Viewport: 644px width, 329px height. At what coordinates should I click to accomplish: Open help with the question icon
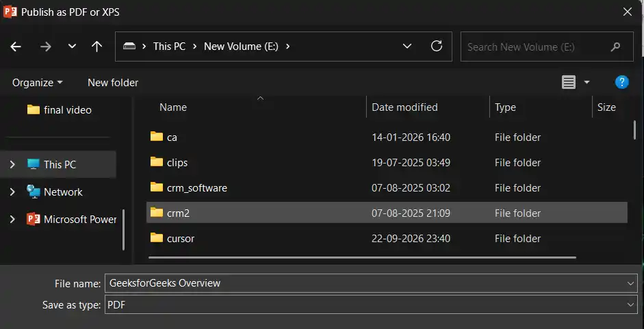coord(622,82)
